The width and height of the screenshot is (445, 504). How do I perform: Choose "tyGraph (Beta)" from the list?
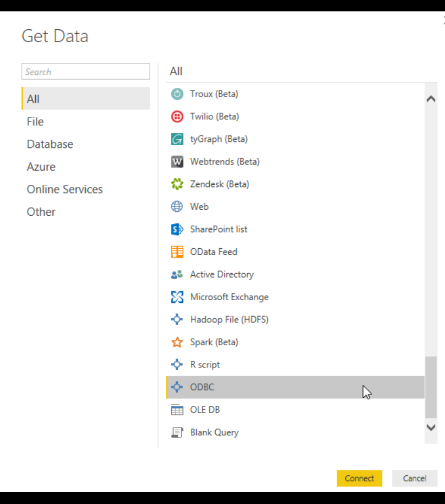(x=219, y=139)
